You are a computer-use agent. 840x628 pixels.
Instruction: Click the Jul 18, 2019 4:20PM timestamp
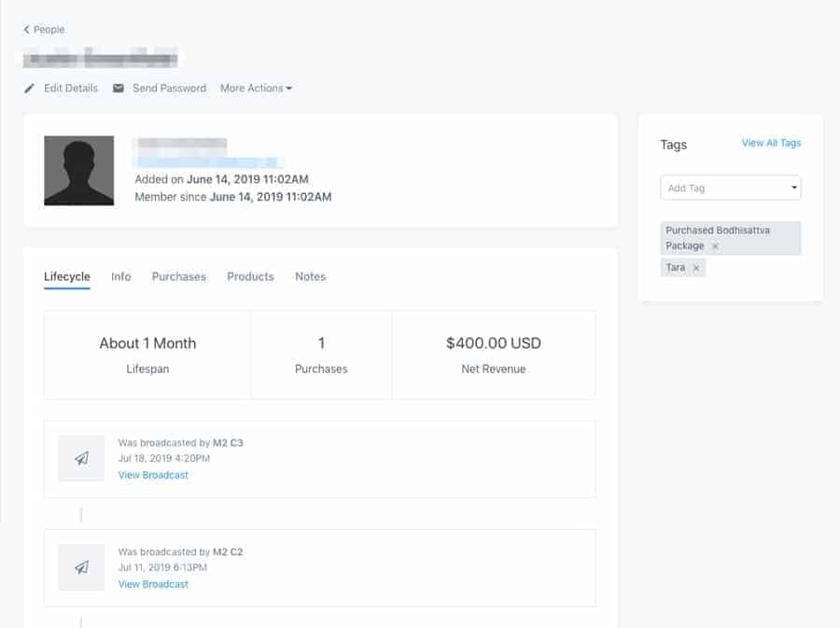pyautogui.click(x=164, y=458)
